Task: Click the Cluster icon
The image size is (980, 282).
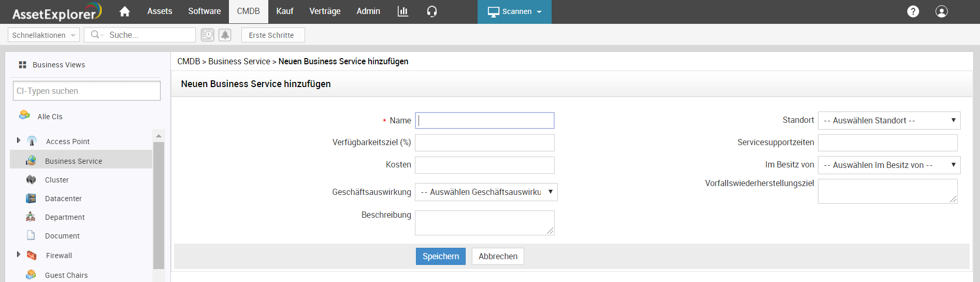Action: pyautogui.click(x=31, y=179)
